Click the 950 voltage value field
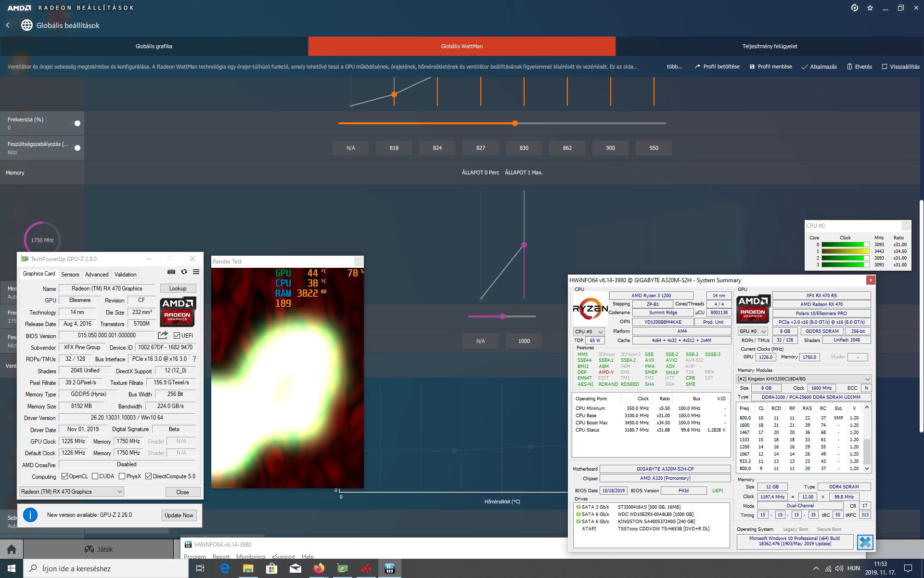This screenshot has width=924, height=578. point(654,148)
